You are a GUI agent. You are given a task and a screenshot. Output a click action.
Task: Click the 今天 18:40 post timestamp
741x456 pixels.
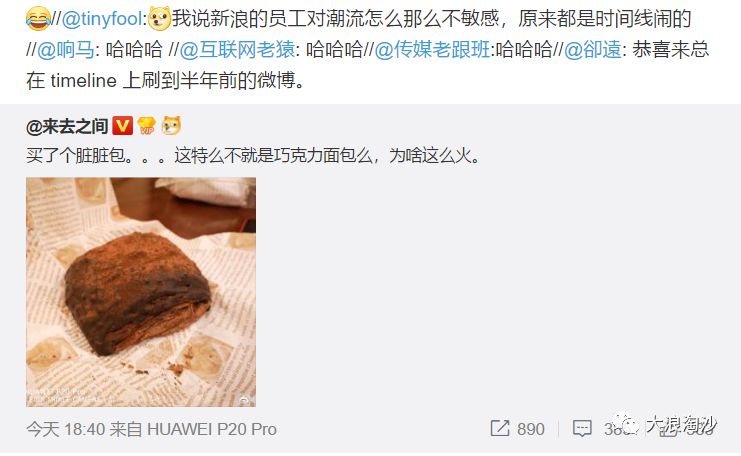pyautogui.click(x=66, y=429)
